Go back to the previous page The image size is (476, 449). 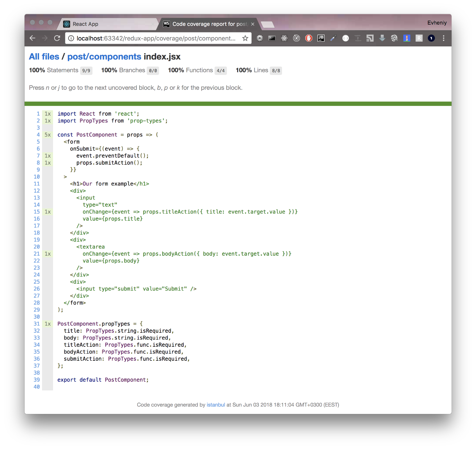tap(32, 38)
